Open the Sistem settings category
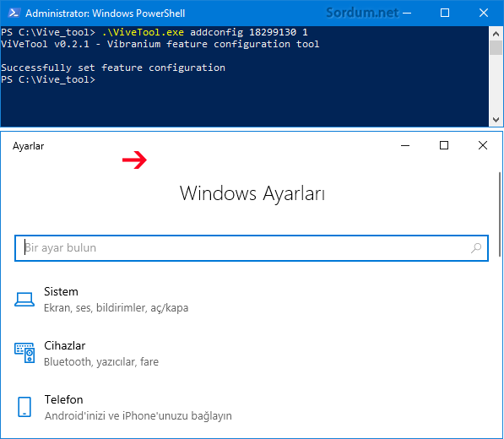 point(101,300)
